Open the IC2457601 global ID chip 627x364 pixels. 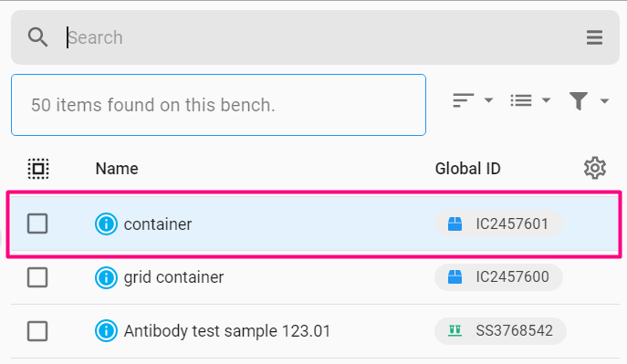pos(498,224)
